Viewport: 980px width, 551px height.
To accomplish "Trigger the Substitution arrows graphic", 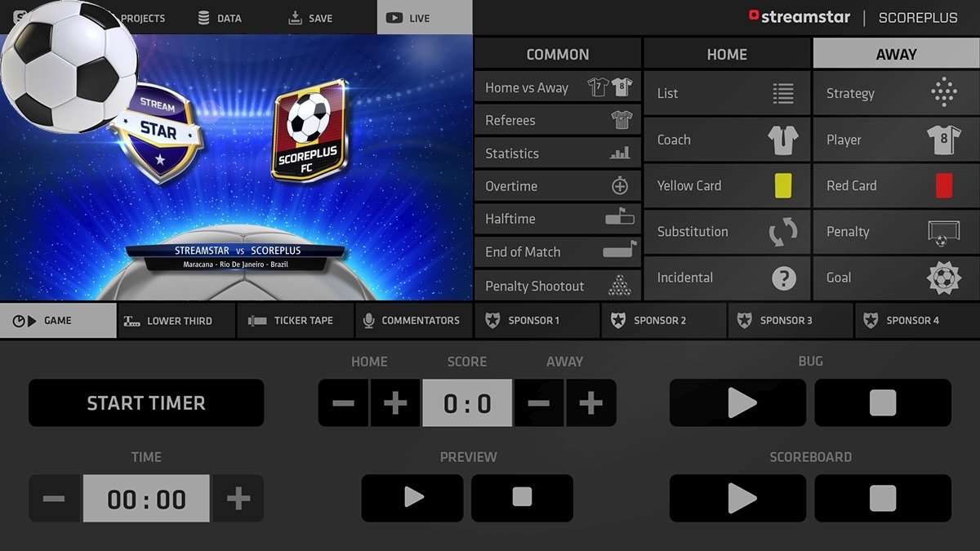I will pos(727,231).
